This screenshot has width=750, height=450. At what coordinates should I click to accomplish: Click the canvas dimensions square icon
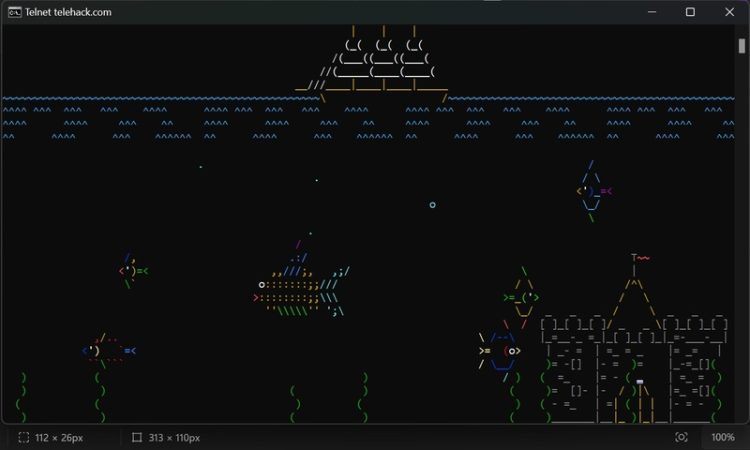pos(137,437)
